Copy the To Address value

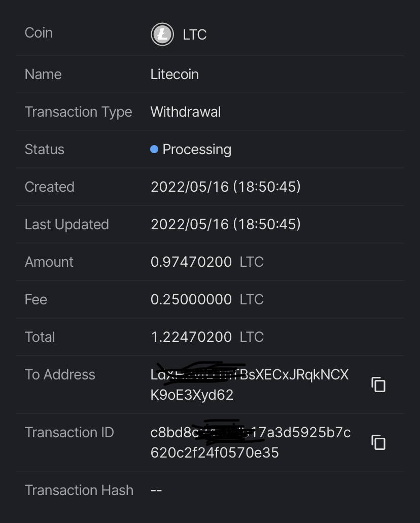[378, 385]
